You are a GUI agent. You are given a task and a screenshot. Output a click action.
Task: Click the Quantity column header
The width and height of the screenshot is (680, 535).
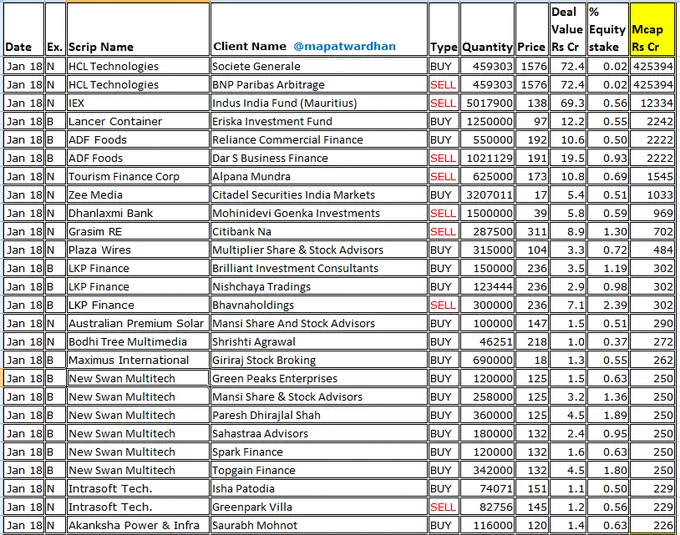(487, 29)
